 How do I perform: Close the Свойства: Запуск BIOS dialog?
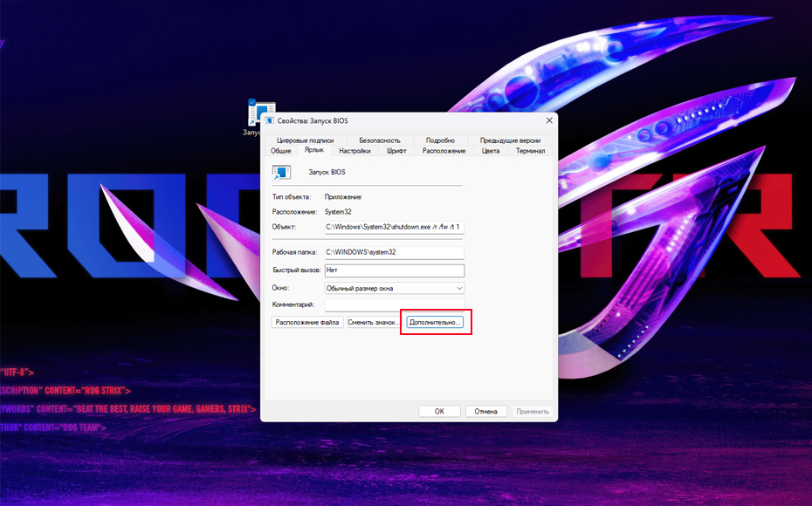[x=549, y=120]
